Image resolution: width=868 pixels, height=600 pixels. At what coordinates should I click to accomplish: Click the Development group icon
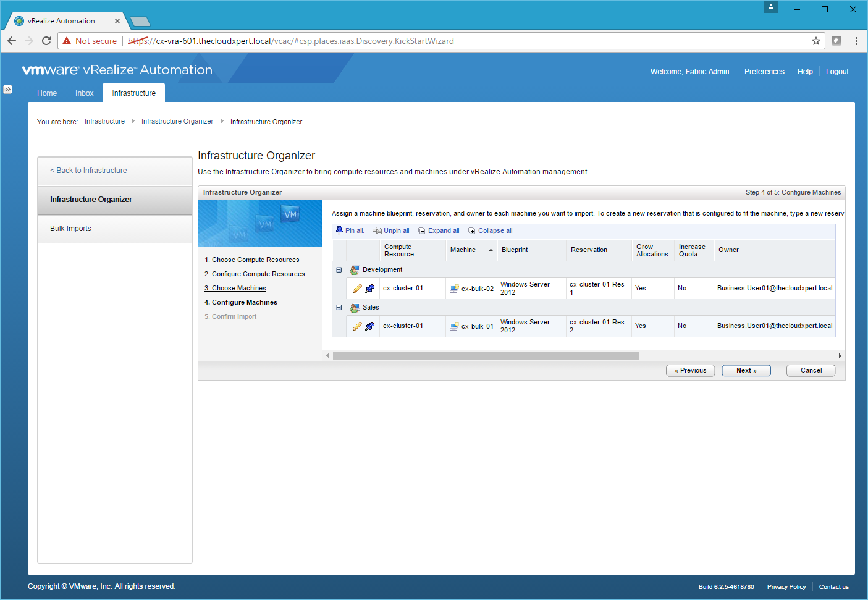point(355,270)
